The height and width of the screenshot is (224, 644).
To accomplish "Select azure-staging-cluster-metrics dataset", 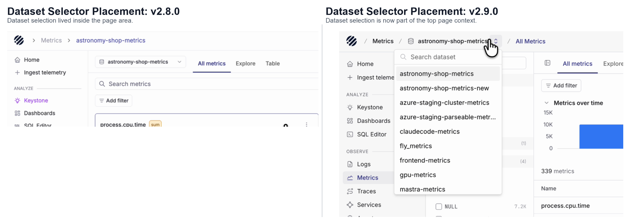I will (448, 103).
